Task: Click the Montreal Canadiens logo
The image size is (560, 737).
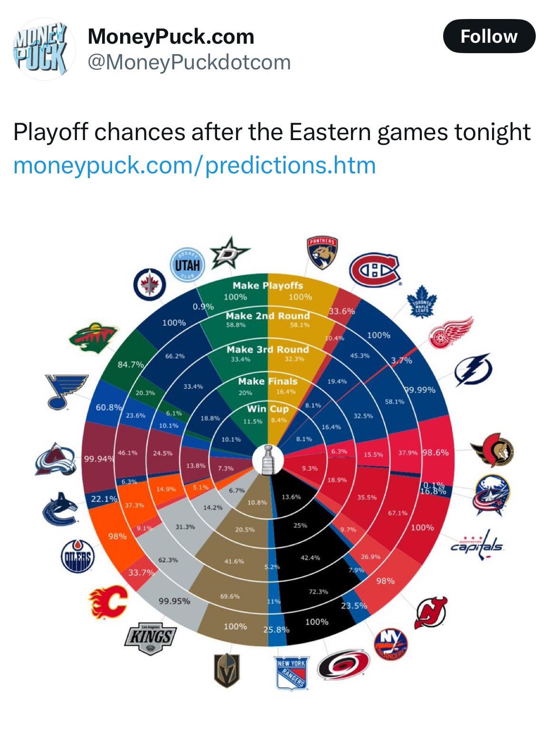Action: coord(374,270)
